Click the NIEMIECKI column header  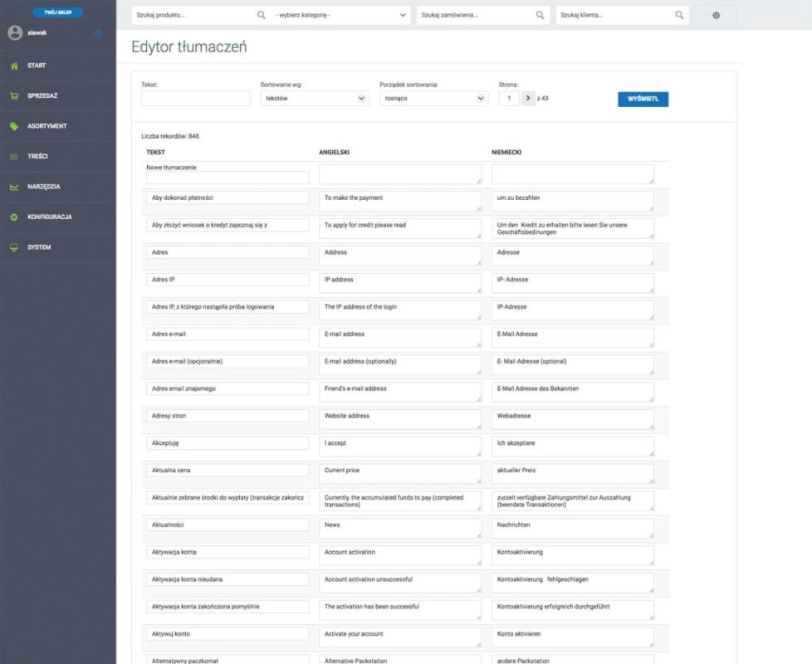point(506,153)
